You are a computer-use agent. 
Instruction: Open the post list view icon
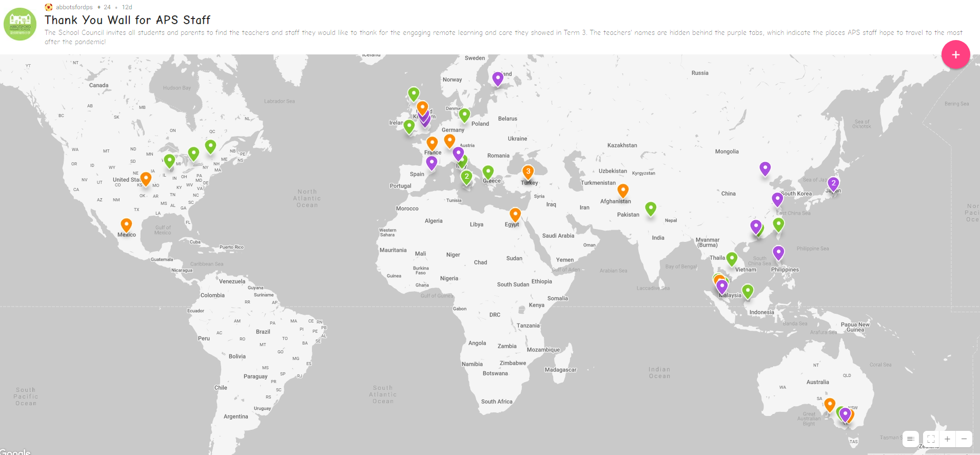[910, 439]
